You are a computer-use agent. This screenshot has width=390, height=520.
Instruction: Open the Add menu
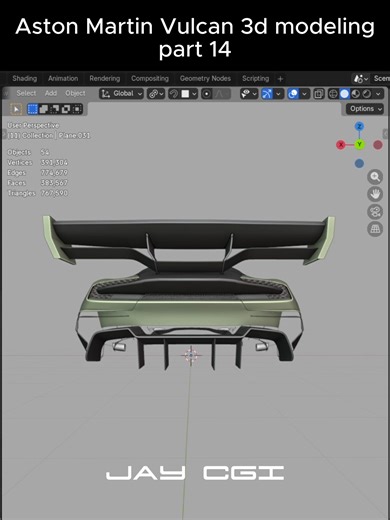51,93
